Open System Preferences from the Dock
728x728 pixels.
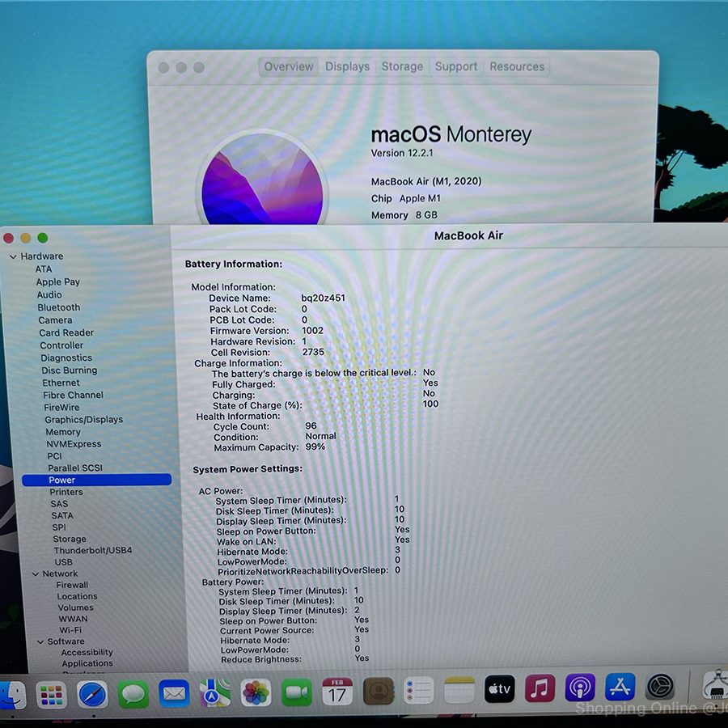click(660, 686)
